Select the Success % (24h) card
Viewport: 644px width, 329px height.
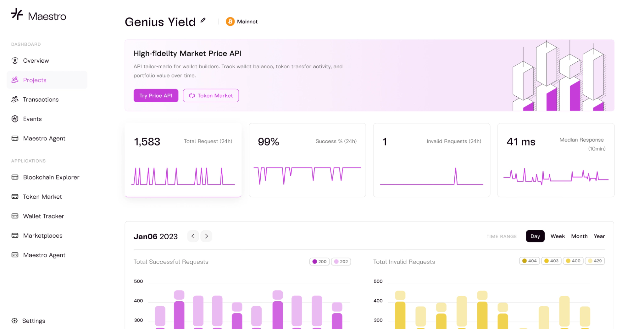pos(307,160)
